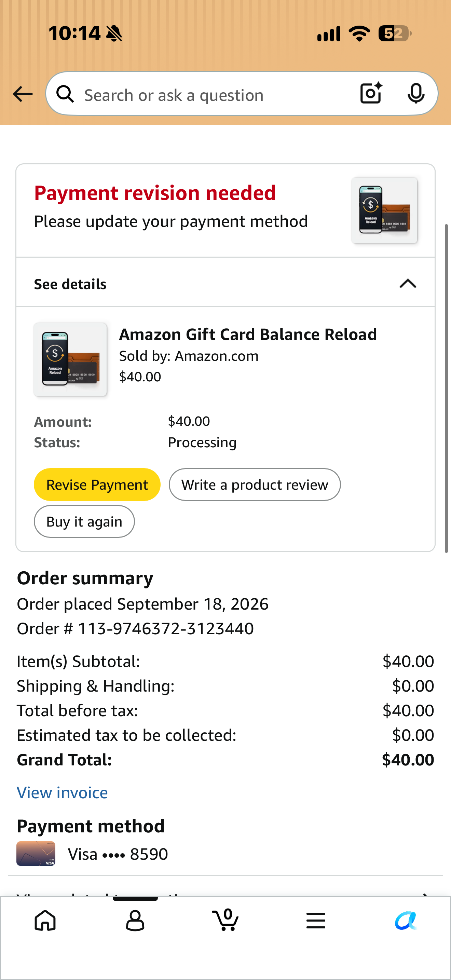Tap the back arrow icon

coord(23,94)
